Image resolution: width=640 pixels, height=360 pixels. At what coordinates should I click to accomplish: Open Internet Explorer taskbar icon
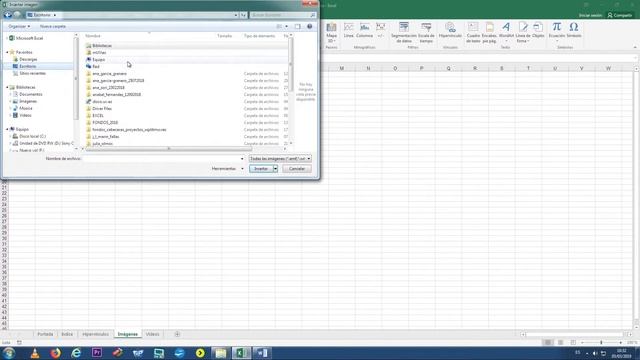76,353
